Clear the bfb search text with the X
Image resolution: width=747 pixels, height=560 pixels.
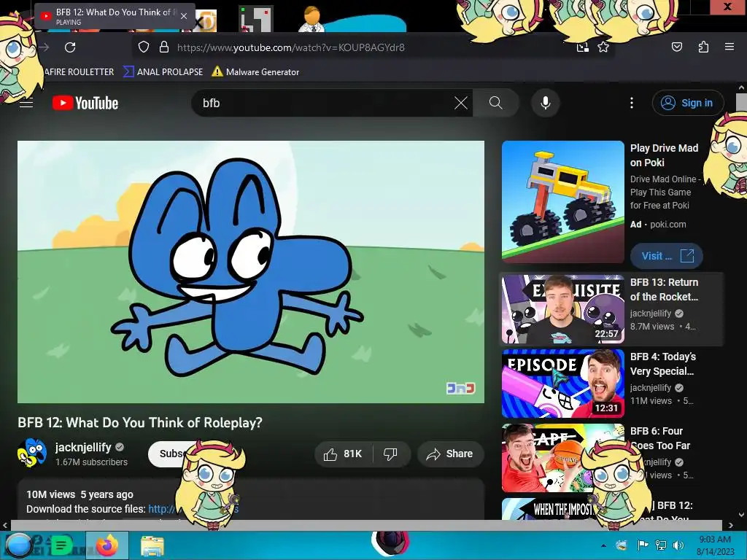(461, 103)
